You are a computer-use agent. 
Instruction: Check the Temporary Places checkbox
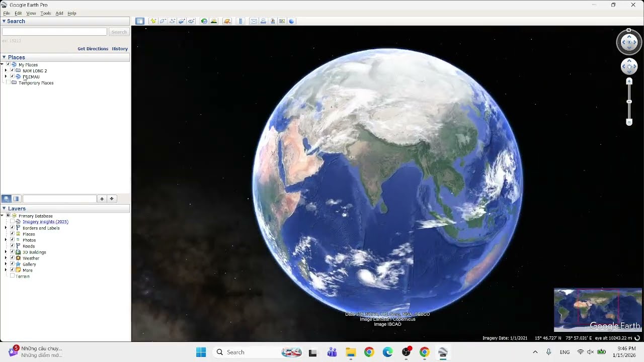pos(8,83)
